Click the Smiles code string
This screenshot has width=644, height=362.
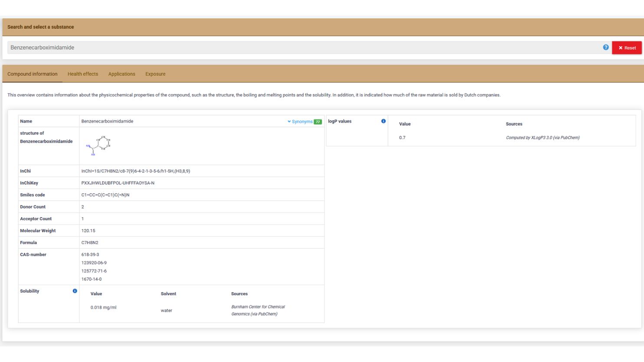pyautogui.click(x=105, y=195)
